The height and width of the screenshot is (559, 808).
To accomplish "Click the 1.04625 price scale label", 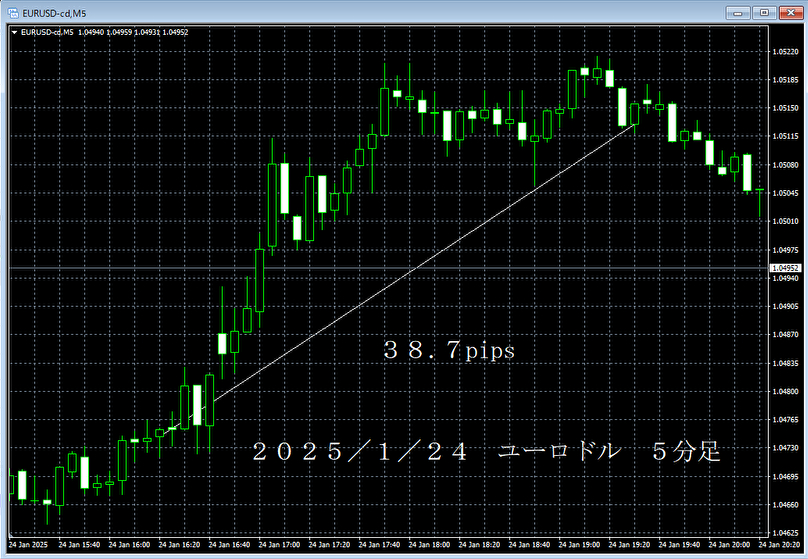I will [785, 533].
